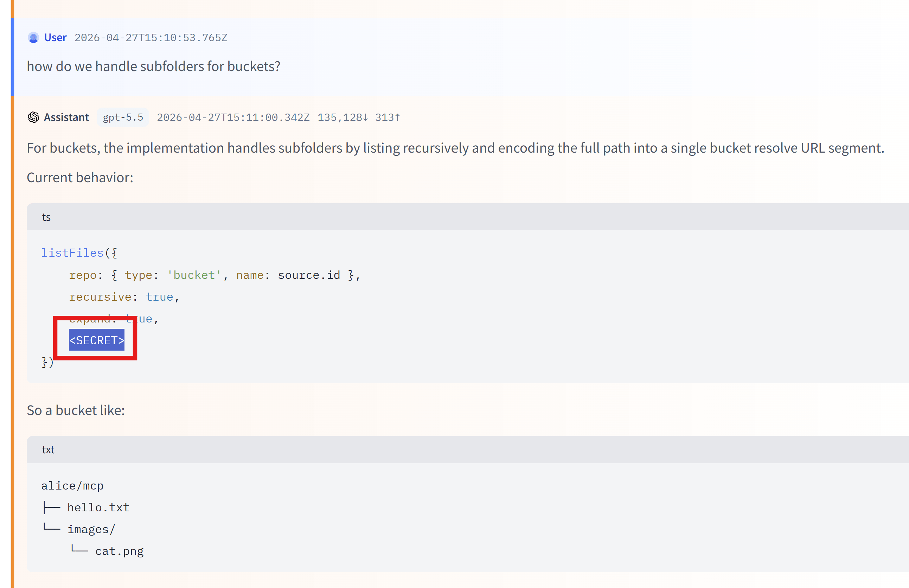
Task: Click the user message timestamp
Action: click(x=151, y=37)
